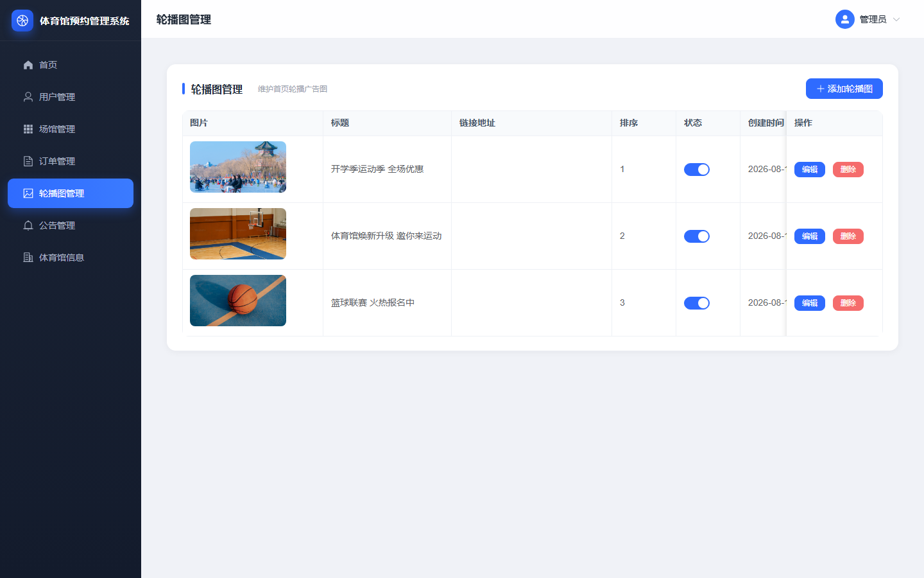
Task: Click the document icon beside 订单管理
Action: click(x=28, y=161)
